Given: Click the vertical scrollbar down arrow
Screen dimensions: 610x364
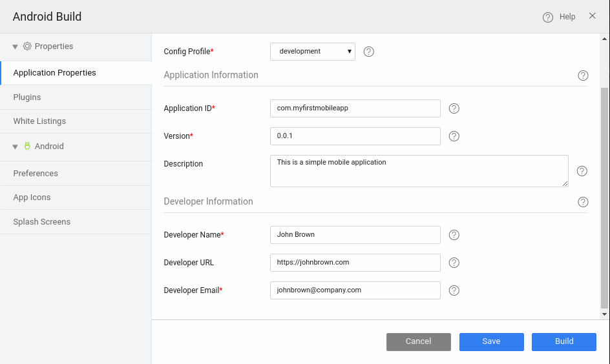Looking at the screenshot, I should tap(605, 314).
